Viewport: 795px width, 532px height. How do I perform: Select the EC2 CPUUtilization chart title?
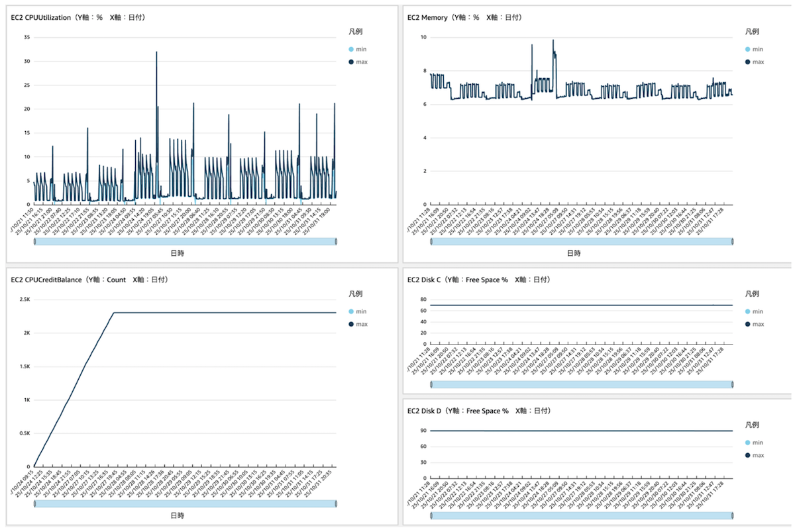point(78,18)
